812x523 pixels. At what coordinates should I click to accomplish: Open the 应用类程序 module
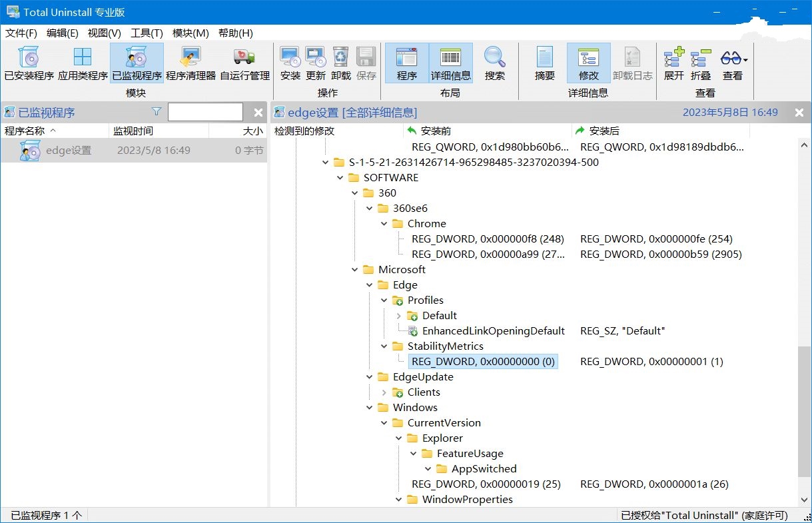tap(83, 64)
